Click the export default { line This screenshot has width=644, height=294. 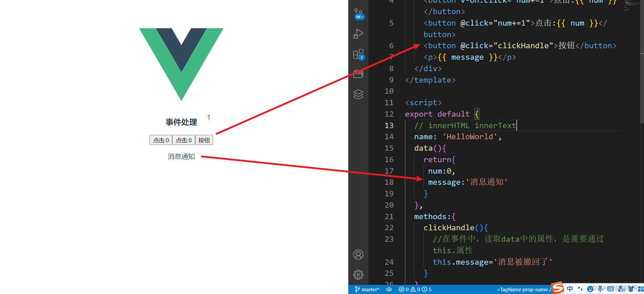pyautogui.click(x=442, y=114)
